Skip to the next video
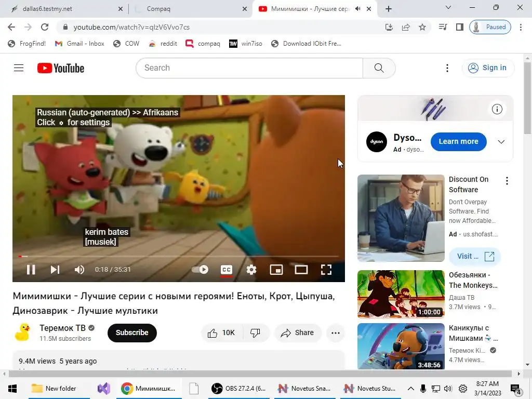 [x=55, y=270]
